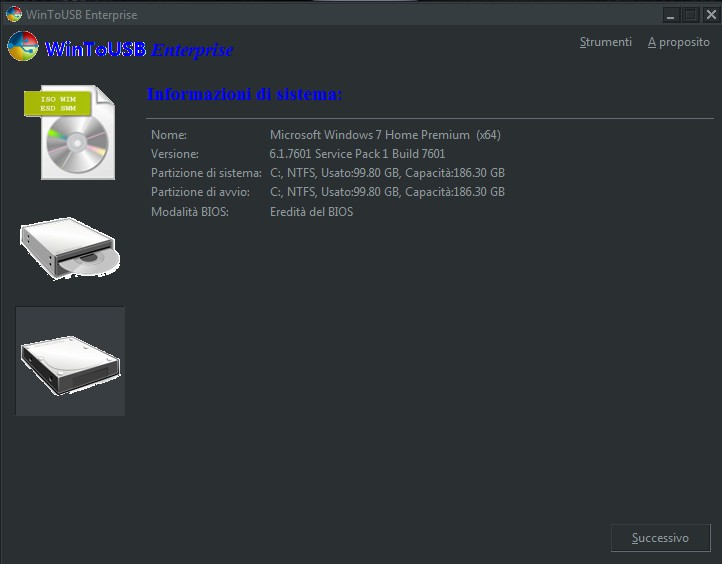The width and height of the screenshot is (722, 564).
Task: Close the WinToUSB Enterprise window
Action: [711, 15]
